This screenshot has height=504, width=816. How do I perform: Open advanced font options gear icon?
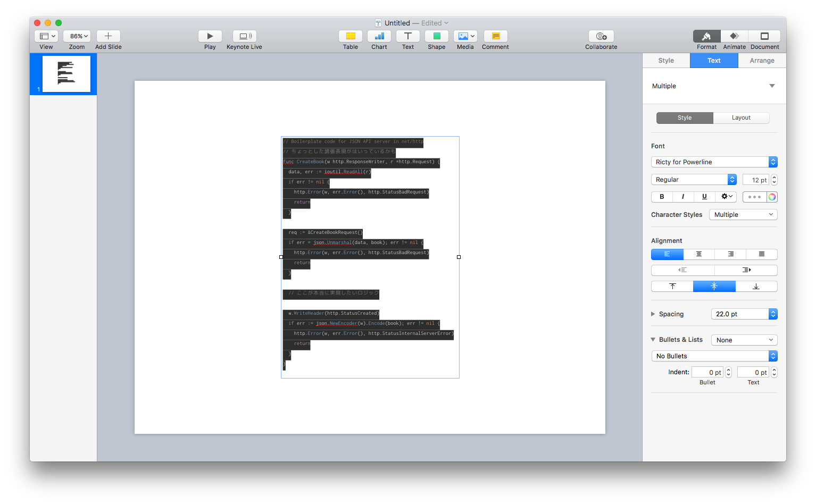pyautogui.click(x=726, y=197)
